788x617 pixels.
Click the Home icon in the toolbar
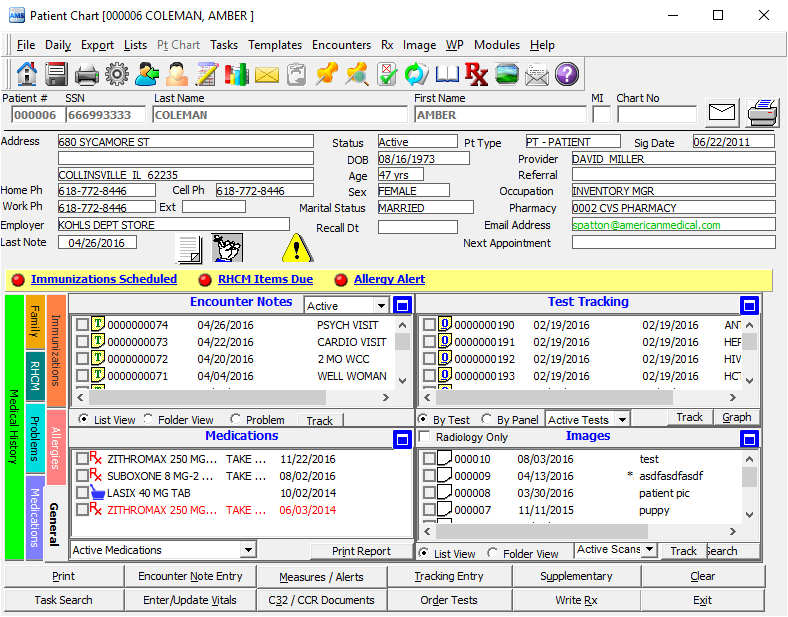coord(27,74)
